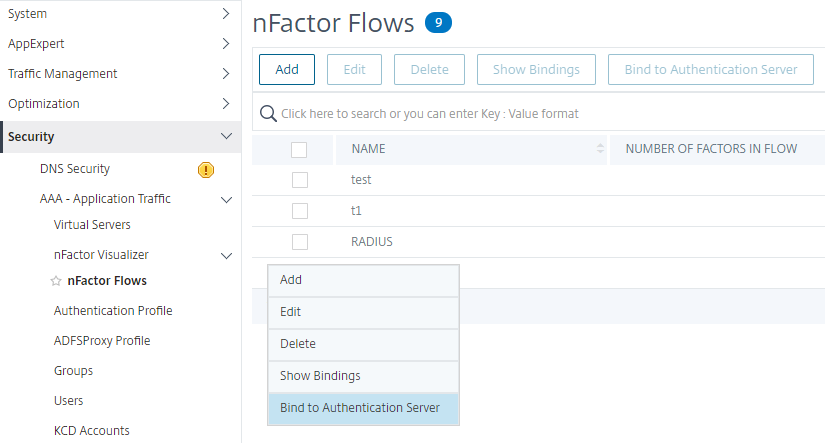Screen dimensions: 825x443
Task: Tick the select-all checkbox in header
Action: [299, 149]
